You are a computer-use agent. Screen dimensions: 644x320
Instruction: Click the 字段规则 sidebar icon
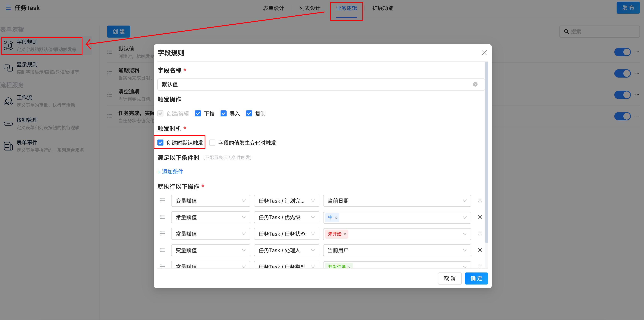8,45
